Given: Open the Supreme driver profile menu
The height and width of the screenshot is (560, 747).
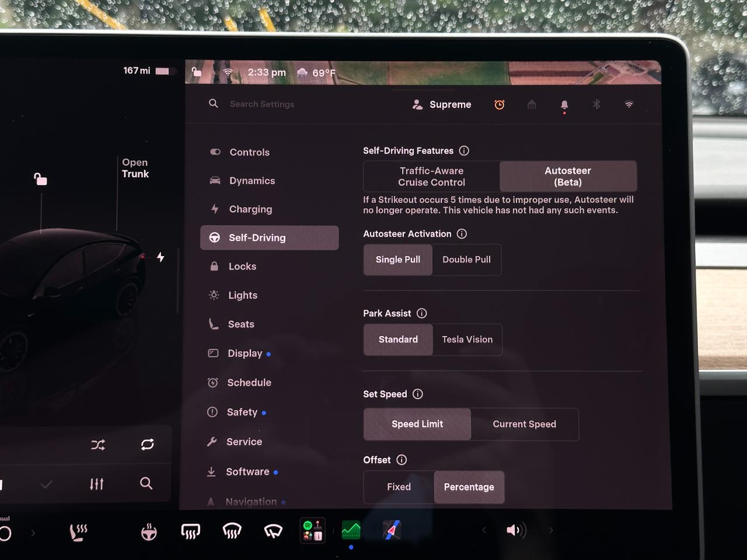Looking at the screenshot, I should click(x=442, y=104).
